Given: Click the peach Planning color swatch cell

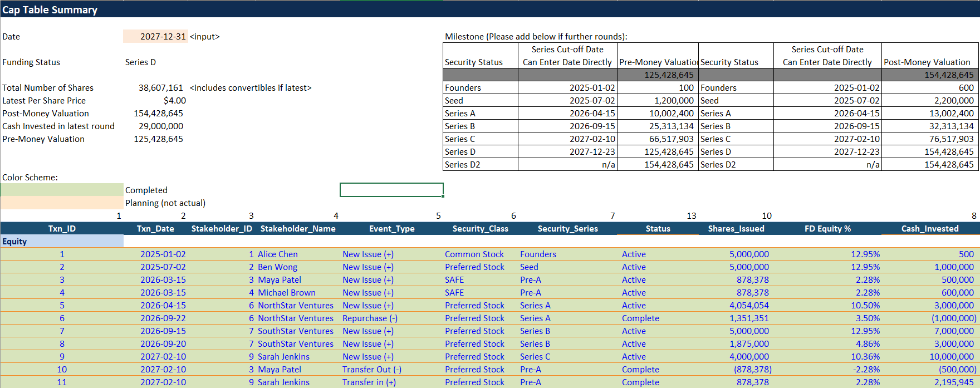Looking at the screenshot, I should [x=62, y=203].
